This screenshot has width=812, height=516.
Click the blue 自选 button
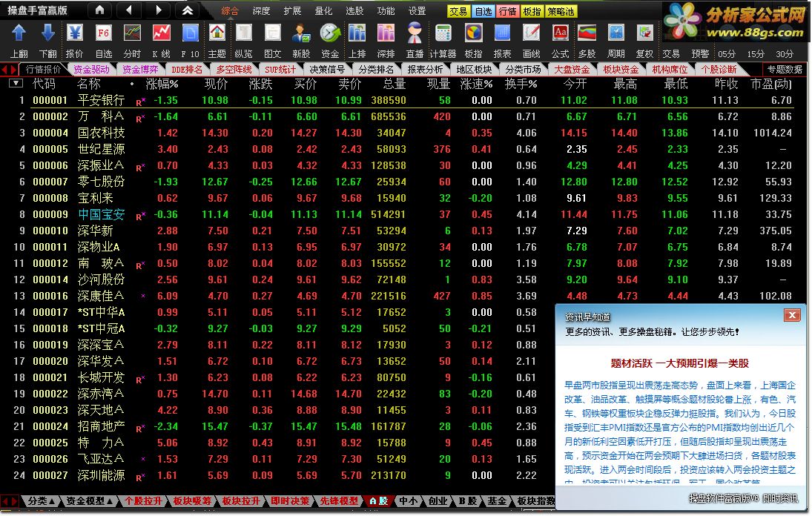coord(483,11)
